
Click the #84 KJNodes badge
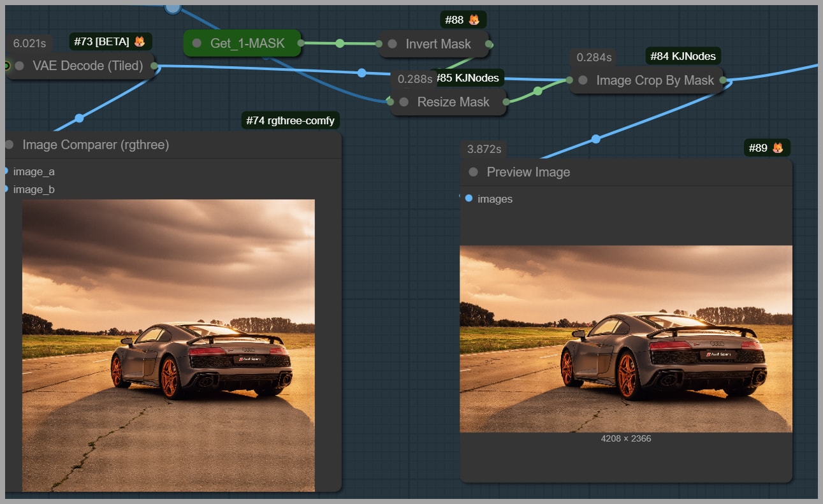coord(683,57)
